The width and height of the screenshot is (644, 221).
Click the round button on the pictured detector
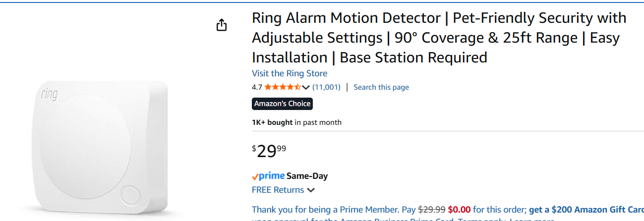tap(130, 193)
